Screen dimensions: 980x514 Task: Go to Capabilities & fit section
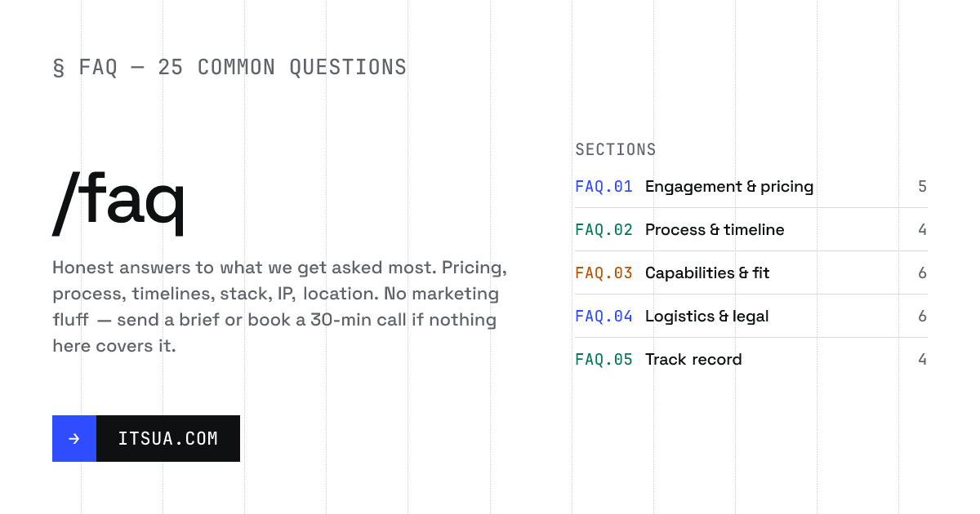(751, 273)
